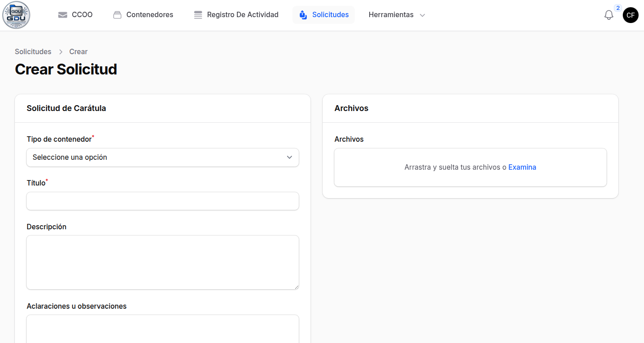The image size is (644, 343).
Task: Expand the Herramientas menu
Action: coord(397,15)
